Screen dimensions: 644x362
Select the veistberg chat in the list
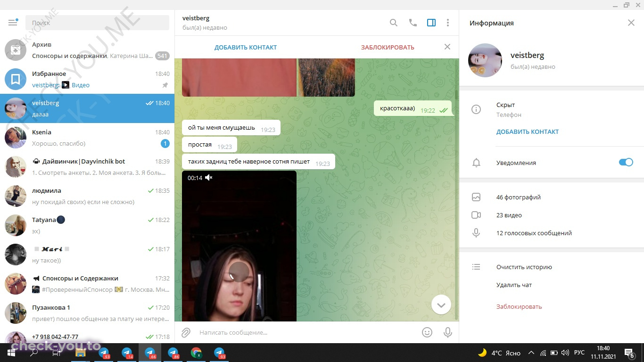[87, 108]
